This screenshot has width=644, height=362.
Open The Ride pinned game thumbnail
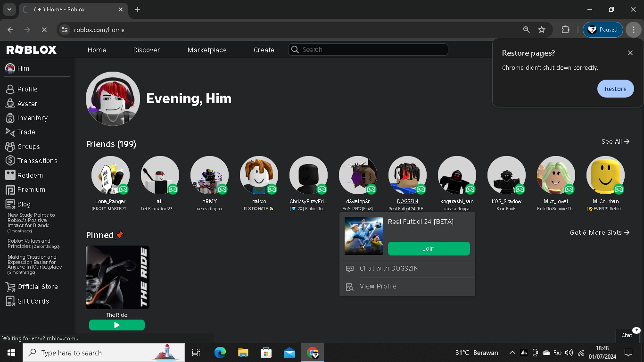click(x=117, y=277)
